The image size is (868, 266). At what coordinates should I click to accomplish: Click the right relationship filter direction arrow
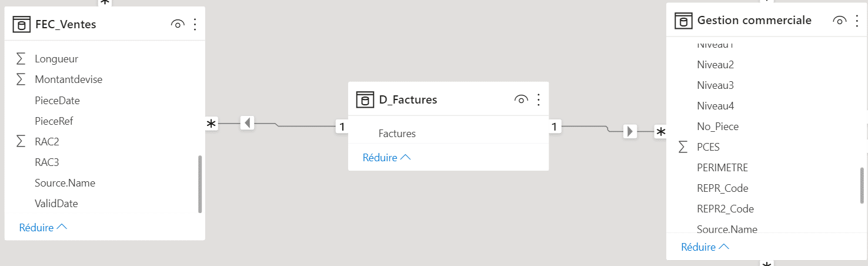(x=630, y=131)
